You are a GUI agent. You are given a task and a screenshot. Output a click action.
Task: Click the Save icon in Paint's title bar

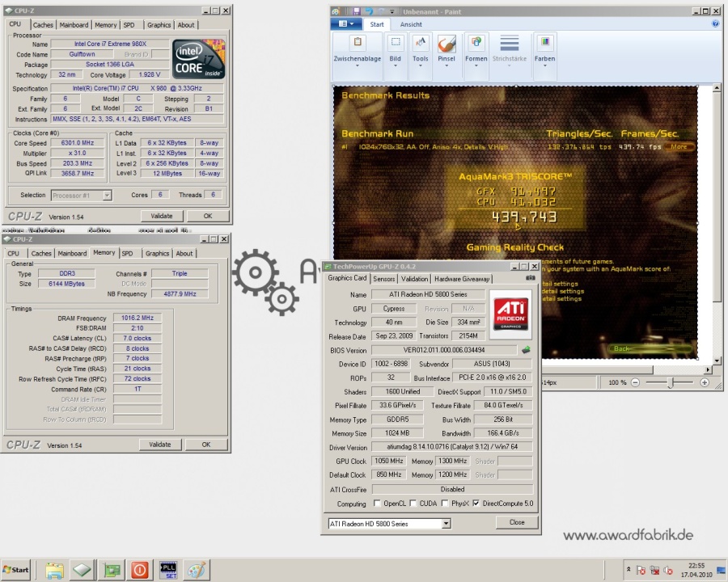pyautogui.click(x=357, y=11)
